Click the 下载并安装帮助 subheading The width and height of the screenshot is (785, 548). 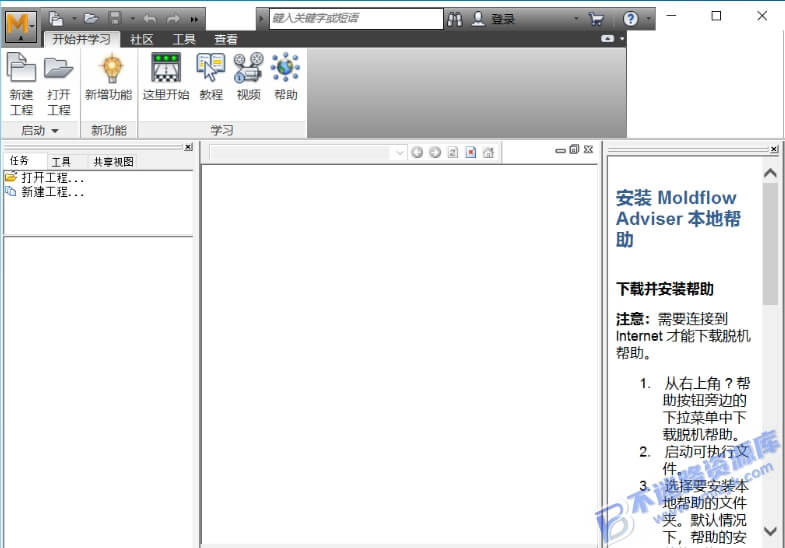tap(665, 289)
